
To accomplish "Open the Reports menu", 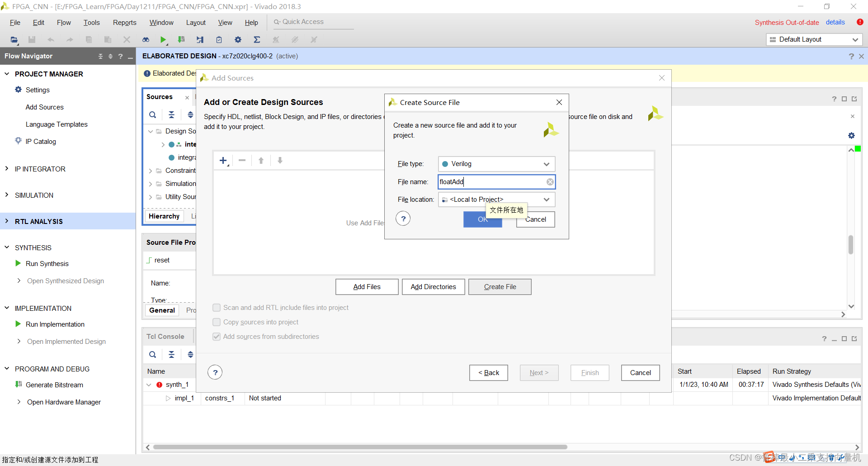I will (x=124, y=23).
